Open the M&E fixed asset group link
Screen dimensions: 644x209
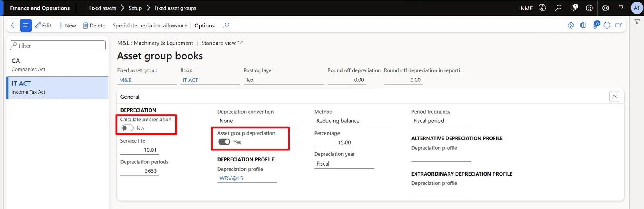(125, 80)
